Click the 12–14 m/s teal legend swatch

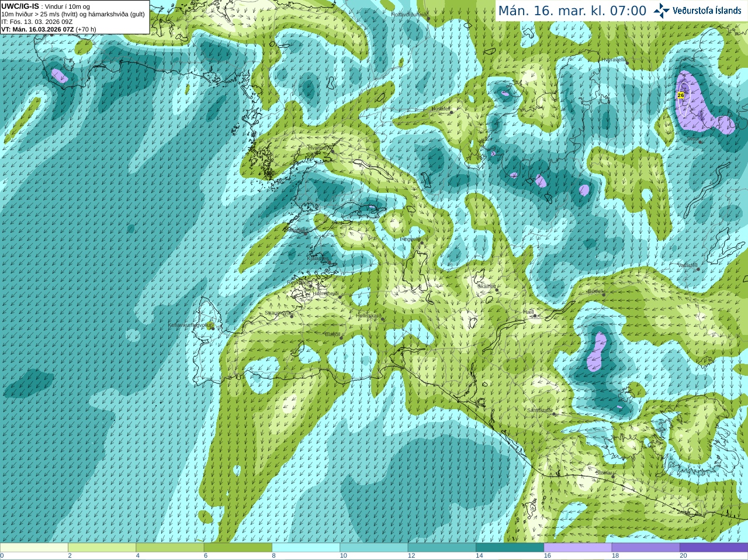tap(442, 548)
